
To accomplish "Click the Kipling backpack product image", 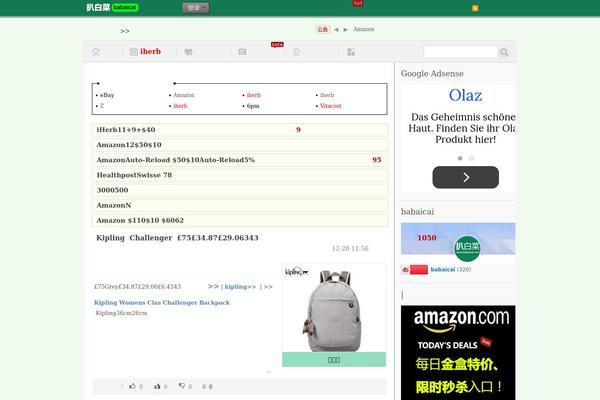I will [334, 308].
